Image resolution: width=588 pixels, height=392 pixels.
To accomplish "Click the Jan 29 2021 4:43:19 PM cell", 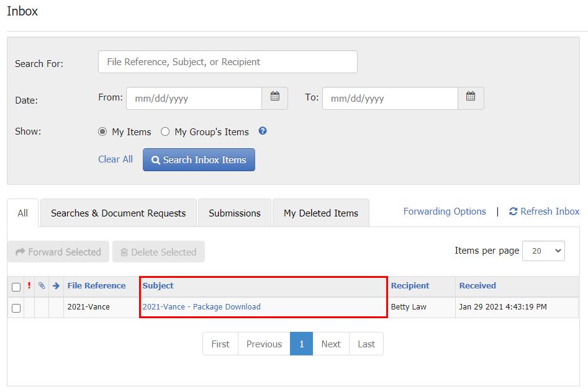I will [517, 308].
